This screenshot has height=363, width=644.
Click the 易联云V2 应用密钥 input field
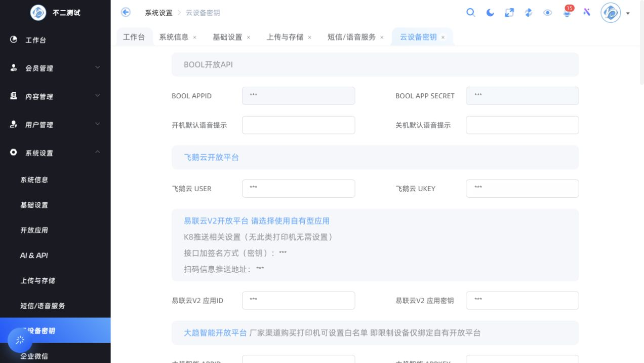coord(522,301)
